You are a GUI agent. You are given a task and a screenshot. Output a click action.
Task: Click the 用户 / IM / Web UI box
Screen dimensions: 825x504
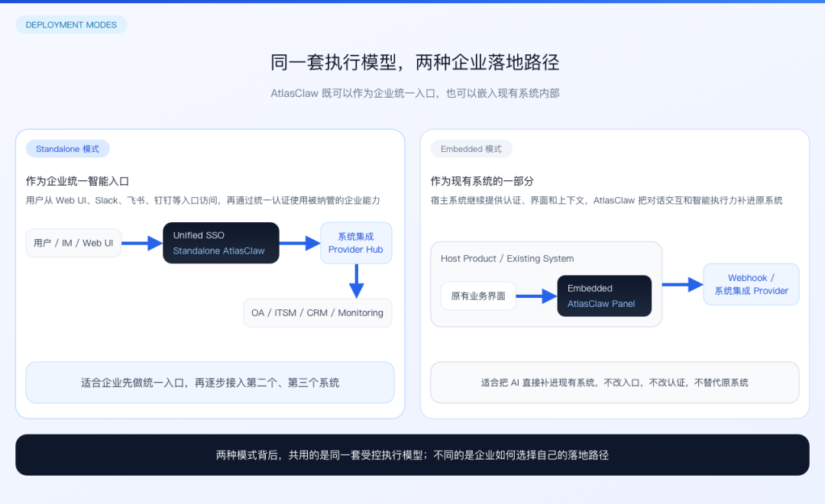(x=73, y=243)
